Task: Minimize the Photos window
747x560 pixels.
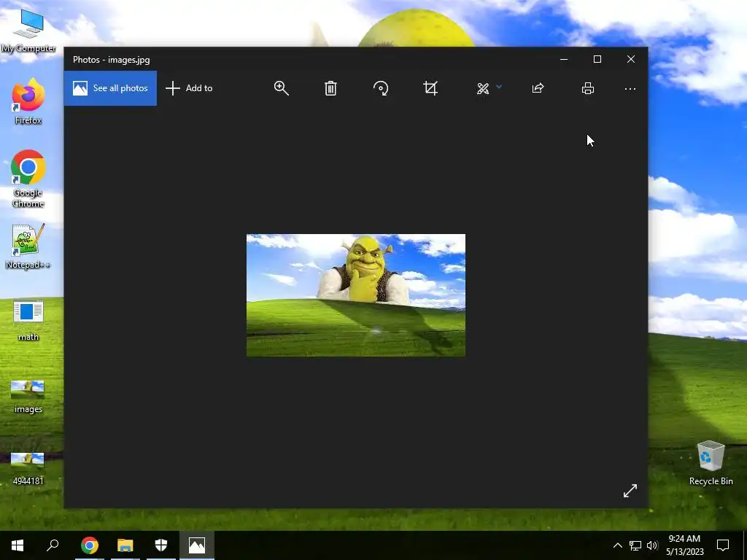Action: coord(564,59)
